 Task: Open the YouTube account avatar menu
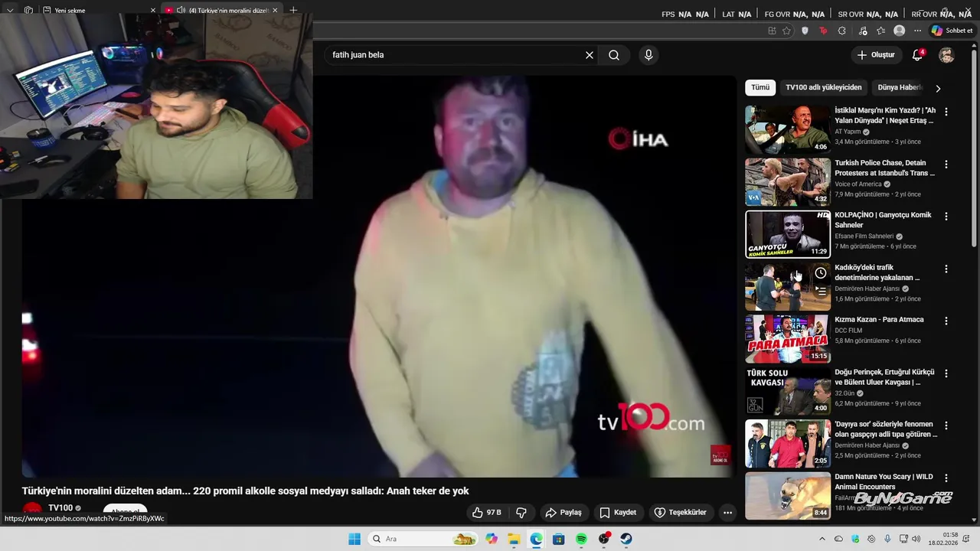coord(947,55)
